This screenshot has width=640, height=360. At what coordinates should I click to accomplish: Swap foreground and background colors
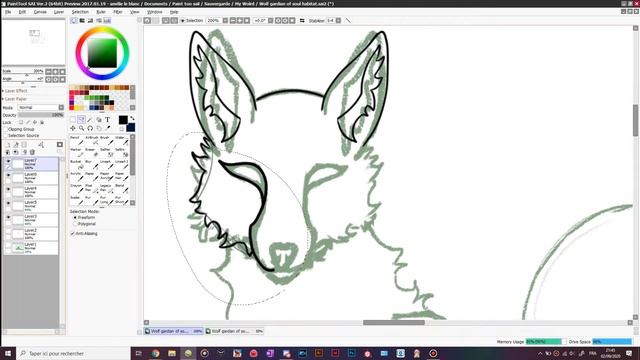coord(132,118)
